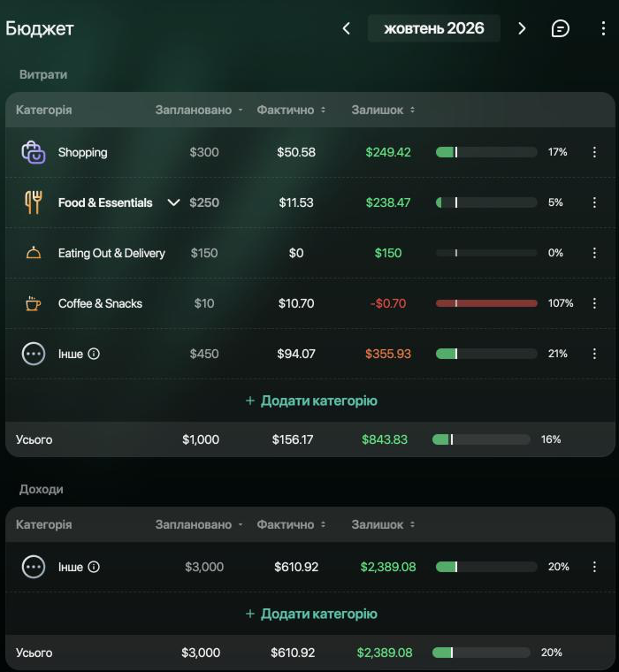
Task: Sort expenses by the Фактично column
Action: pos(291,111)
